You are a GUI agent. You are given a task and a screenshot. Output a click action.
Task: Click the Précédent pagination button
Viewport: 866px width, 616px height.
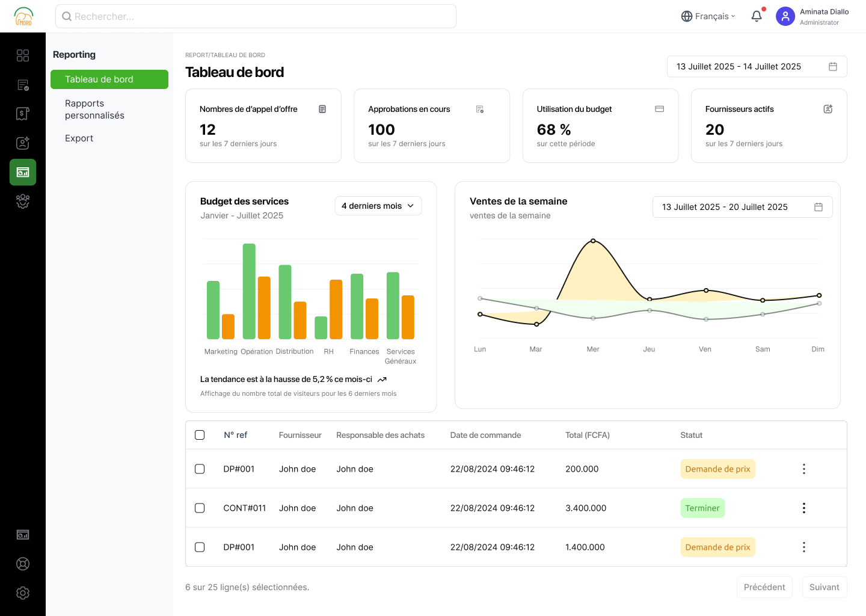764,587
